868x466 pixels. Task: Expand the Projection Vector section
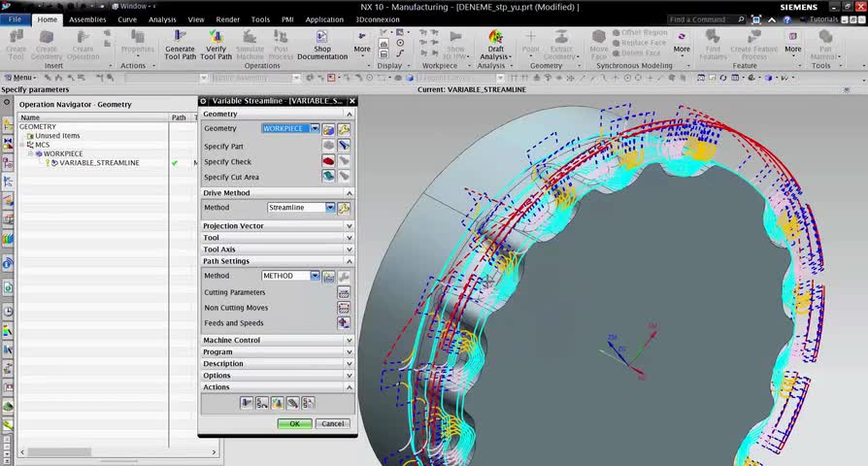point(278,226)
